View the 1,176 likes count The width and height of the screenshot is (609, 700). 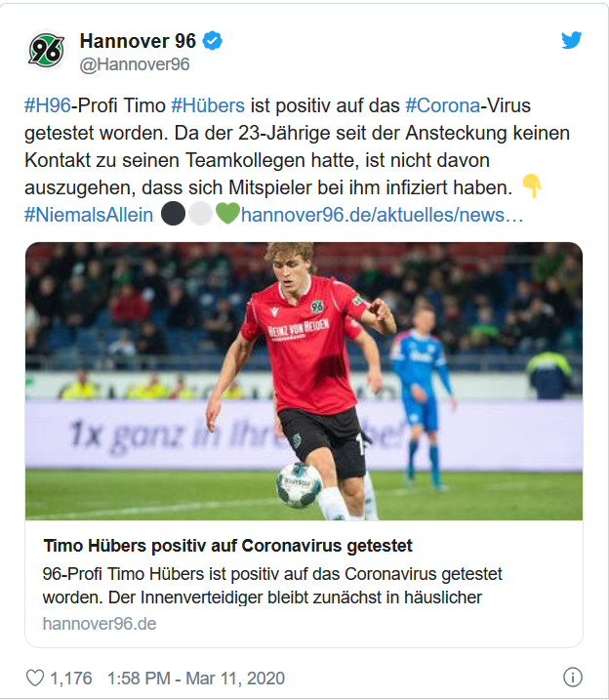click(73, 677)
